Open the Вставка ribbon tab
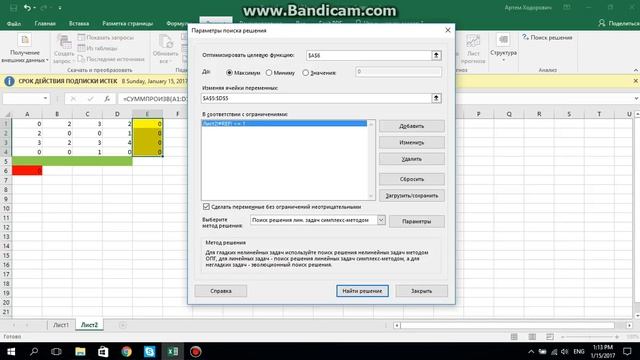Viewport: 640px width, 360px height. click(79, 24)
